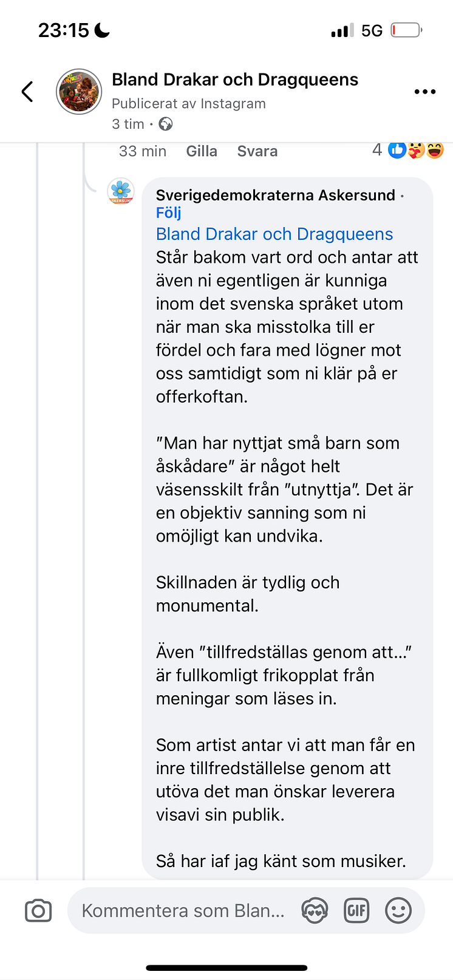
Task: Tap the Sverigedemokraterna Askersund flower avatar
Action: coord(121,191)
